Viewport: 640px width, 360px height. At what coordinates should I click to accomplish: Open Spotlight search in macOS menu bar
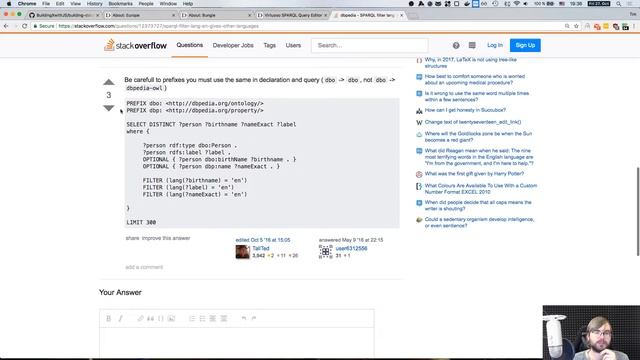(619, 4)
